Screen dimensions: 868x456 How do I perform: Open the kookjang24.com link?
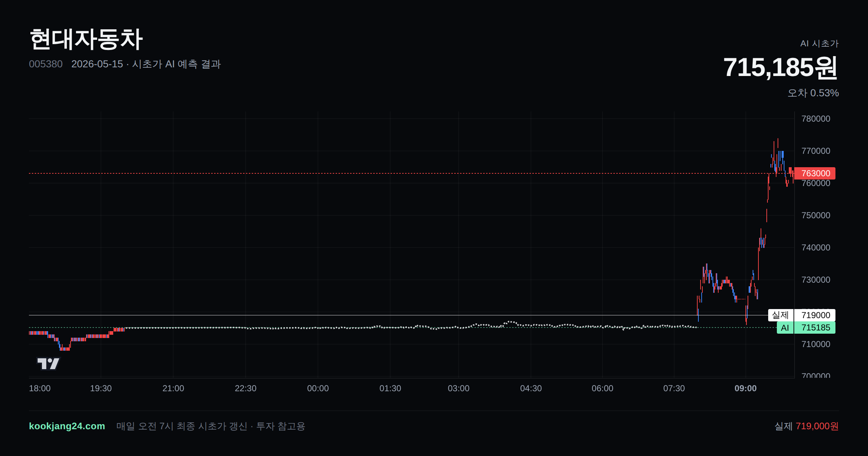pyautogui.click(x=67, y=426)
